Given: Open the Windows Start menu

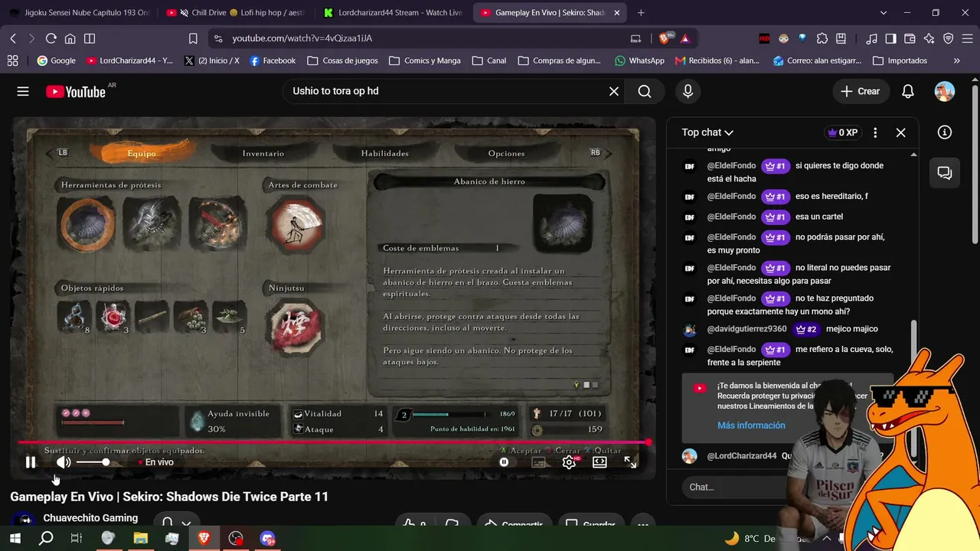Looking at the screenshot, I should pyautogui.click(x=15, y=538).
